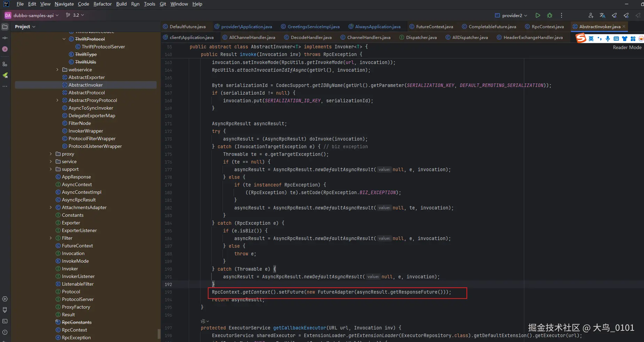644x342 pixels.
Task: Open the Project tool window folder icon
Action: 5,27
